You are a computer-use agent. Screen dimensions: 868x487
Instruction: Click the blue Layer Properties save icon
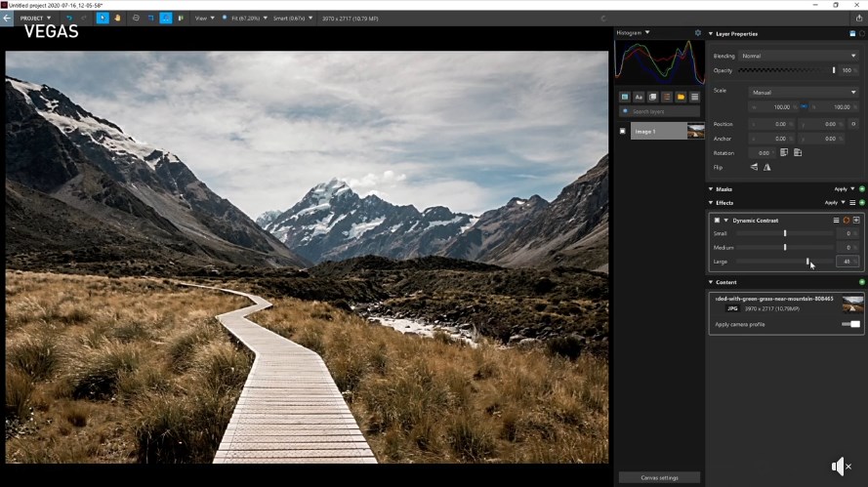pos(852,34)
